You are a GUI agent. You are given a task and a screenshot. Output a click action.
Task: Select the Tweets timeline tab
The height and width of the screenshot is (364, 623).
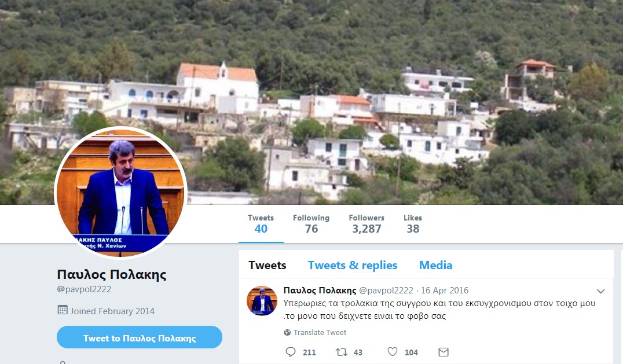point(267,265)
